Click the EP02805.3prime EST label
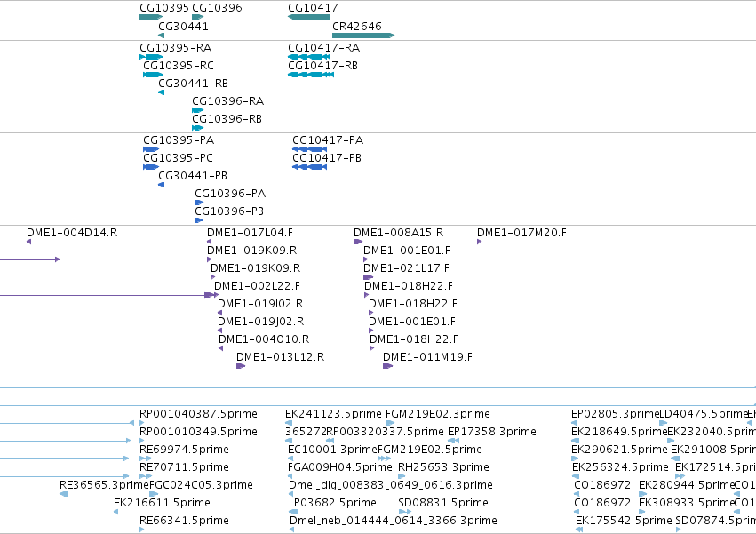Screen dimensions: 756x534 pyautogui.click(x=615, y=414)
